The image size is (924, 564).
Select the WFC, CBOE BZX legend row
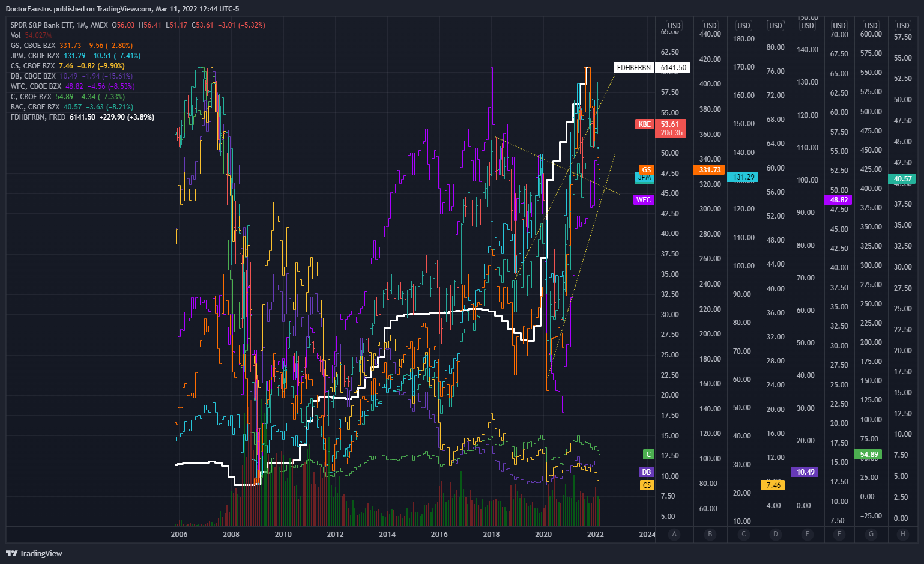click(73, 86)
